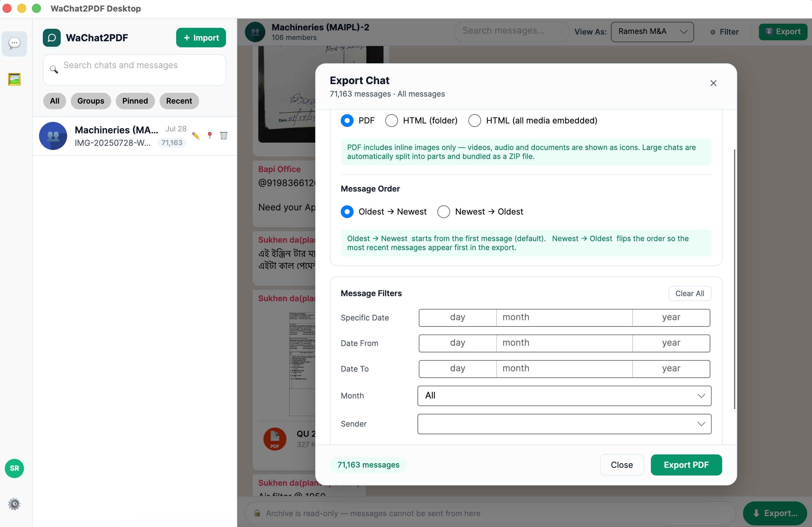
Task: Click Close in the export dialog footer
Action: (x=621, y=465)
